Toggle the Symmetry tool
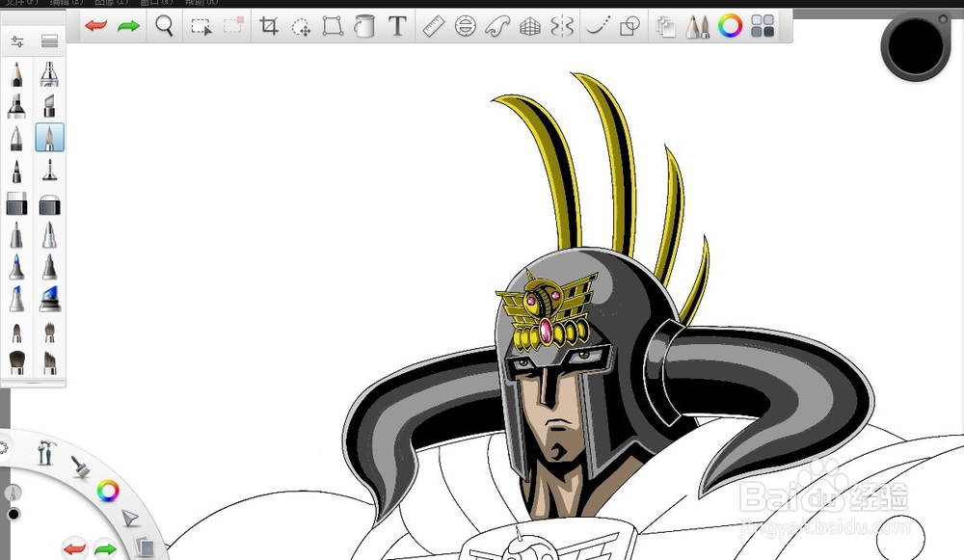The height and width of the screenshot is (560, 964). (562, 26)
